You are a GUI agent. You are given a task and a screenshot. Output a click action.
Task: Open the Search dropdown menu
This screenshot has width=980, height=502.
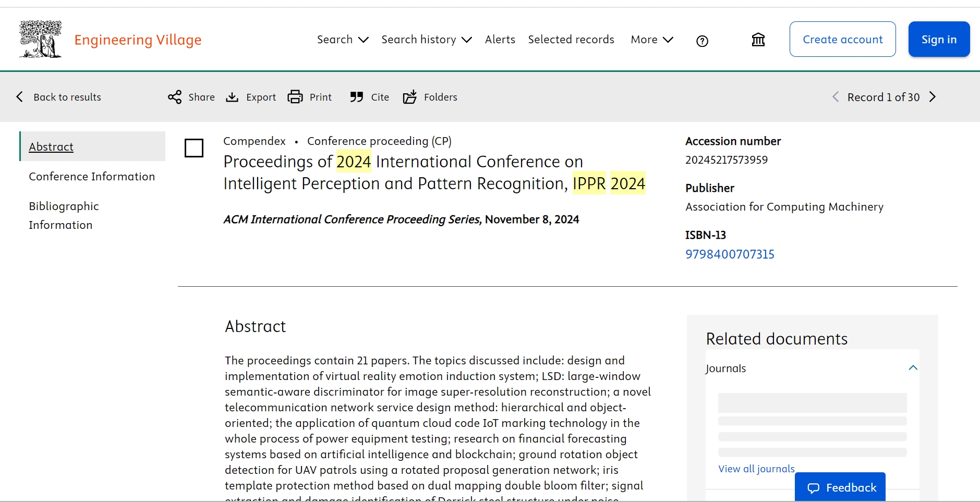(343, 40)
